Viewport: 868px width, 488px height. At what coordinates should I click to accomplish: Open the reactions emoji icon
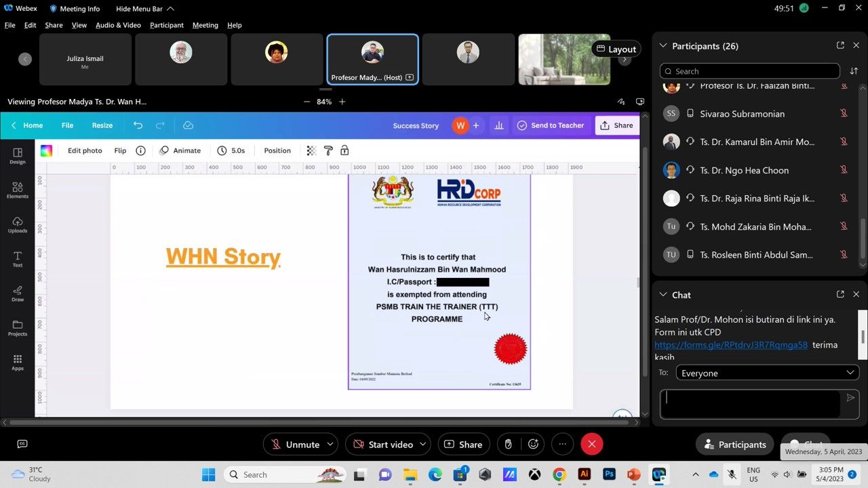(534, 445)
